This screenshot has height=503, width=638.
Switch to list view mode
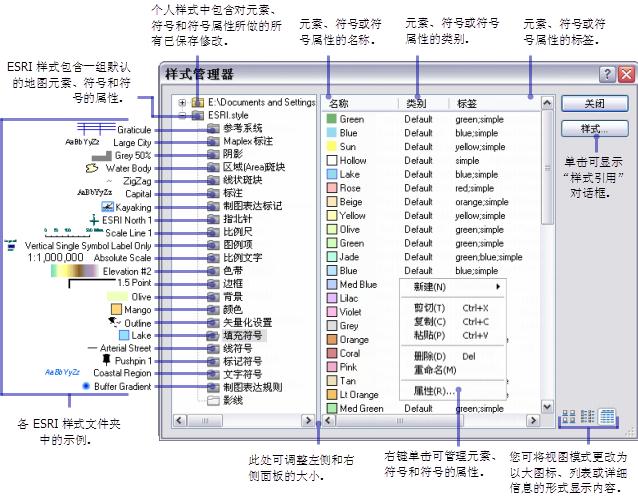(x=587, y=417)
